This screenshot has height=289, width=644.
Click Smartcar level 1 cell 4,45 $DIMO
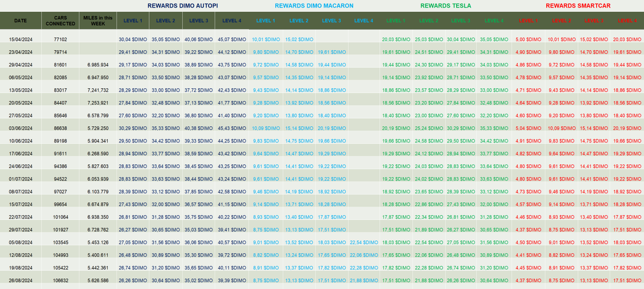click(528, 267)
